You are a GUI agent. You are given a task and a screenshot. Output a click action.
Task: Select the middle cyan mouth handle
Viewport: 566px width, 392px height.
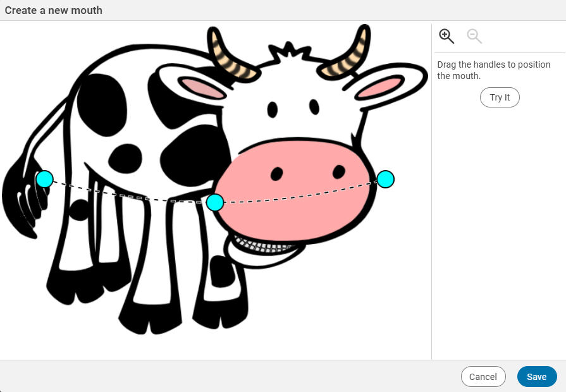(215, 202)
